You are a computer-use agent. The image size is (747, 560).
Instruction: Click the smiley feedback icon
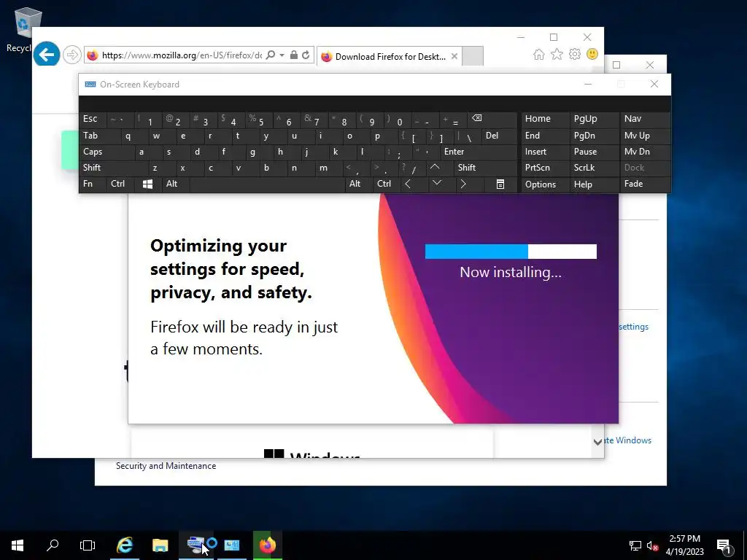[592, 54]
